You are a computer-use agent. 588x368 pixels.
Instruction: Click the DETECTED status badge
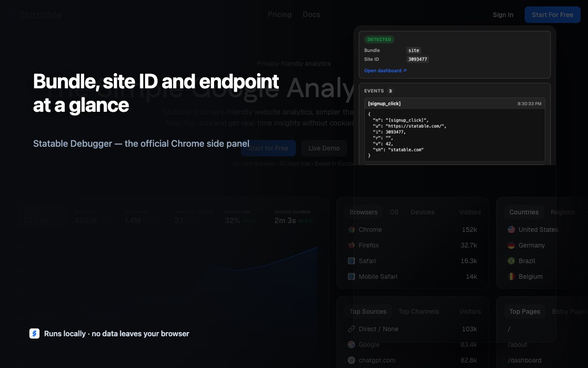click(379, 40)
